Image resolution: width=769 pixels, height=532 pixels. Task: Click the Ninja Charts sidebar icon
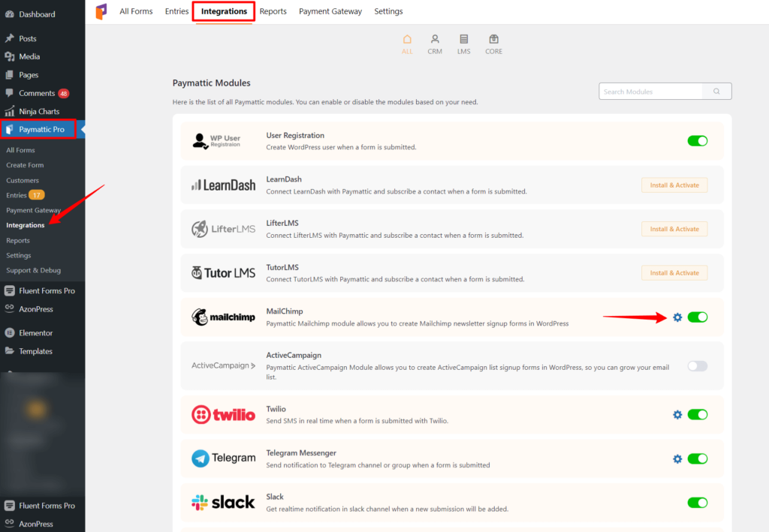click(x=9, y=112)
